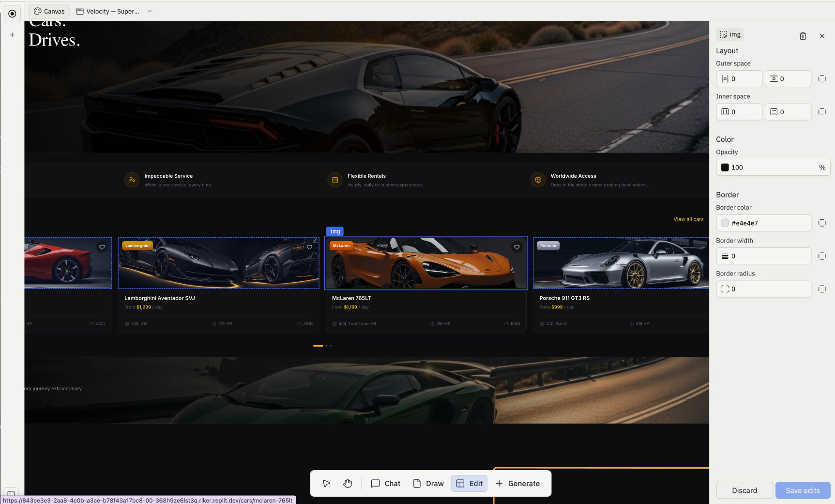
Task: Click the img element selector chip
Action: point(730,34)
